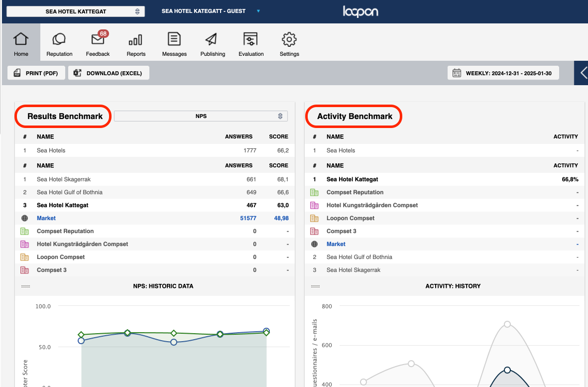Open the Sea Hotel Kattegat property dropdown
The image size is (588, 387).
click(x=76, y=11)
